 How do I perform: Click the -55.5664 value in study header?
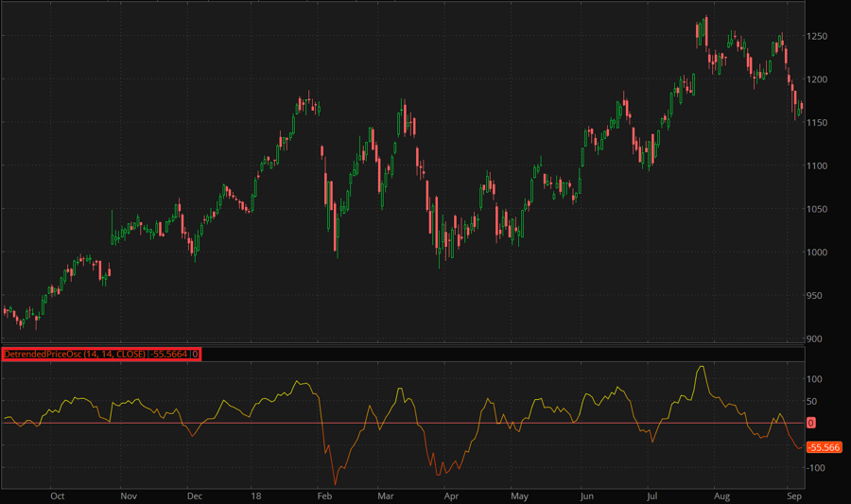171,355
